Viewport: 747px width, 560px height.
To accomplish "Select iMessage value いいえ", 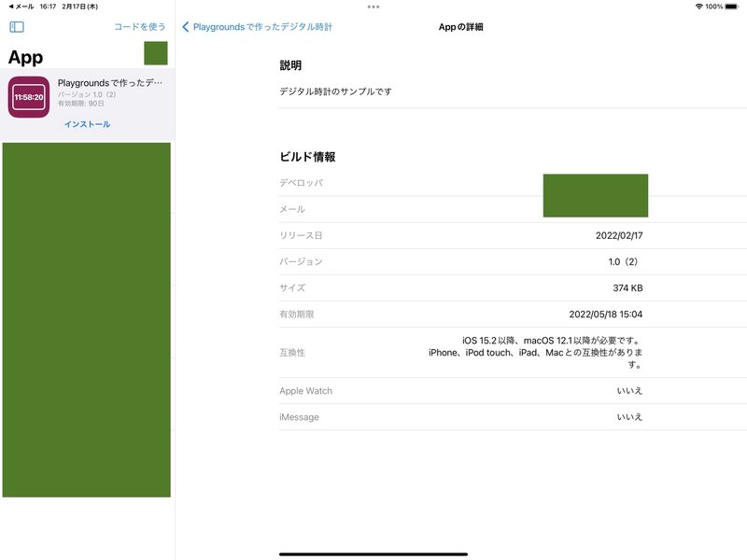I will (629, 417).
